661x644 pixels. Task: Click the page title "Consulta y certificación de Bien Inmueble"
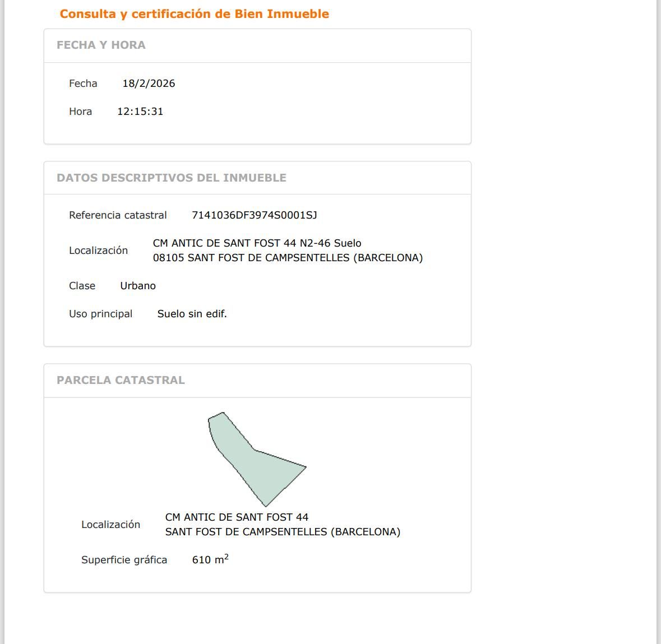(x=194, y=14)
